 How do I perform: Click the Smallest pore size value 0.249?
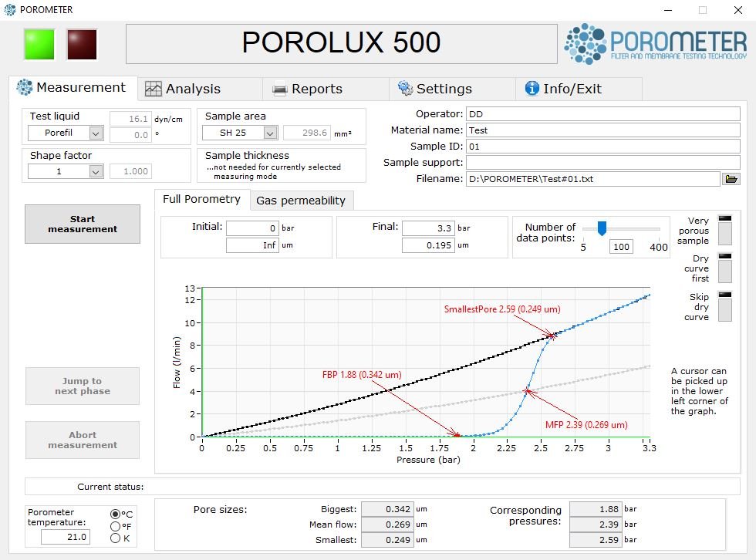[x=387, y=540]
